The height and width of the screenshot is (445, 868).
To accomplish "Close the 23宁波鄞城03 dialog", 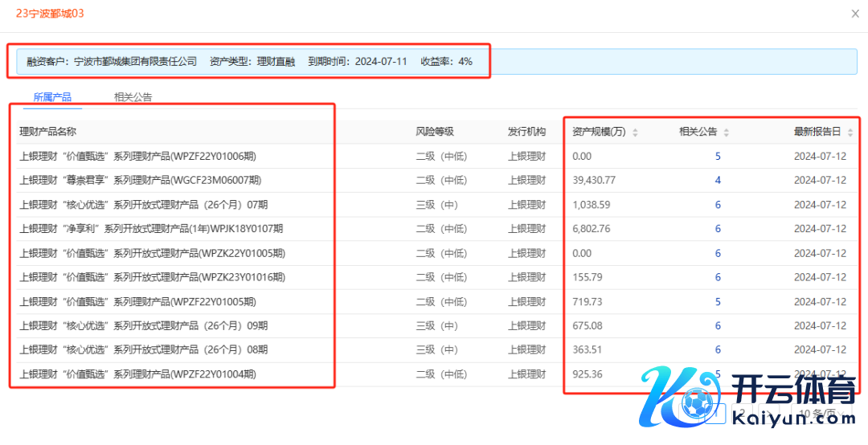I will click(x=854, y=13).
